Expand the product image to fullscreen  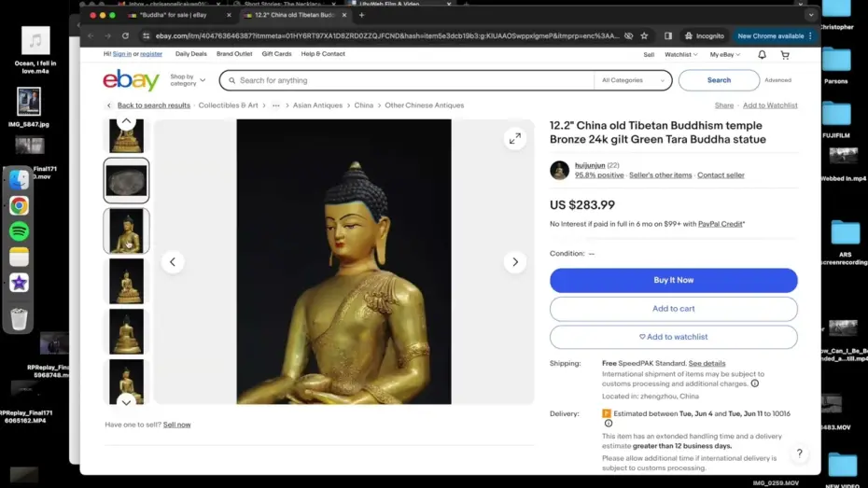coord(514,139)
